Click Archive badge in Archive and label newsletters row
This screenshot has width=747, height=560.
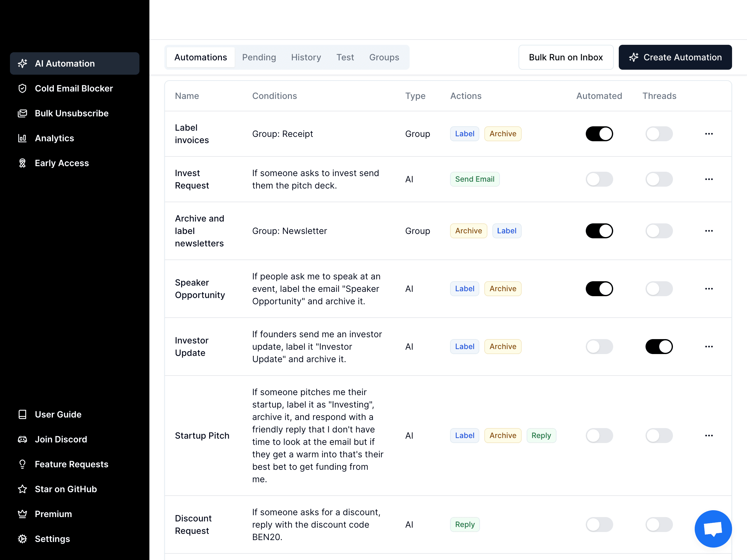click(x=468, y=231)
